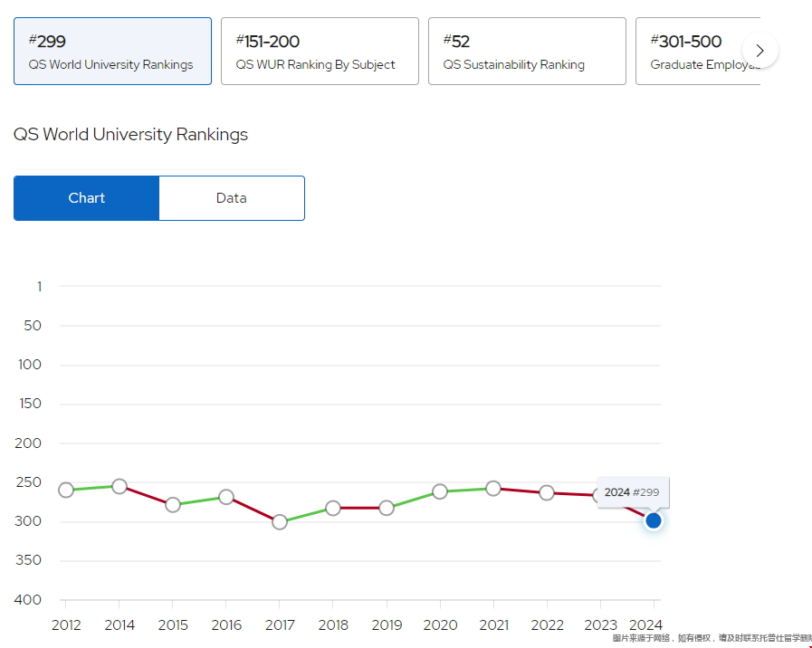Open the #52 QS Sustainability Ranking card
Image resolution: width=812 pixels, height=648 pixels.
(x=527, y=52)
